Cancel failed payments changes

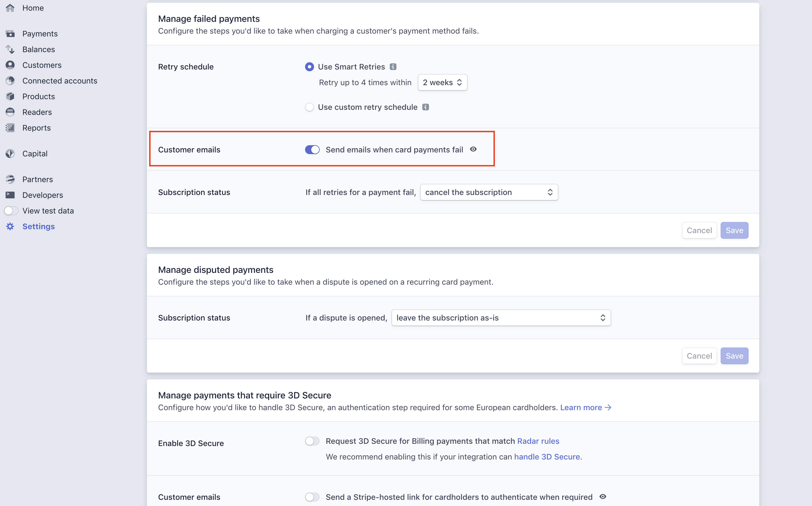pyautogui.click(x=699, y=230)
